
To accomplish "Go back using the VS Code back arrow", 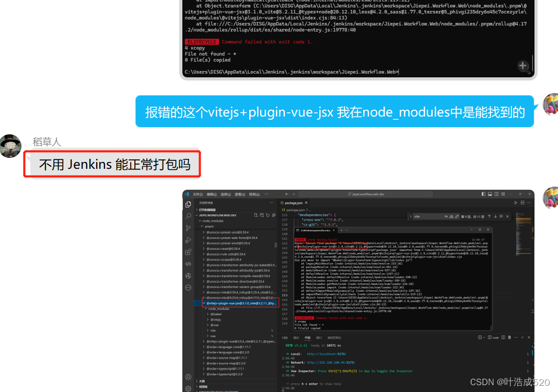I will pyautogui.click(x=287, y=194).
